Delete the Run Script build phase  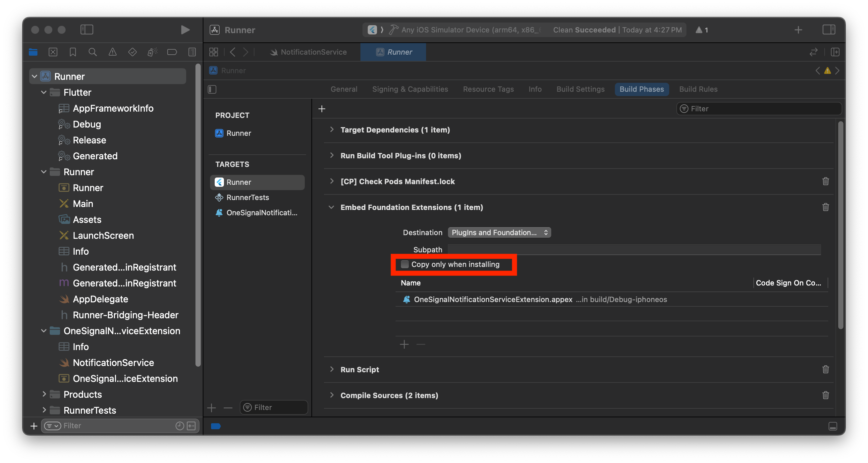826,369
